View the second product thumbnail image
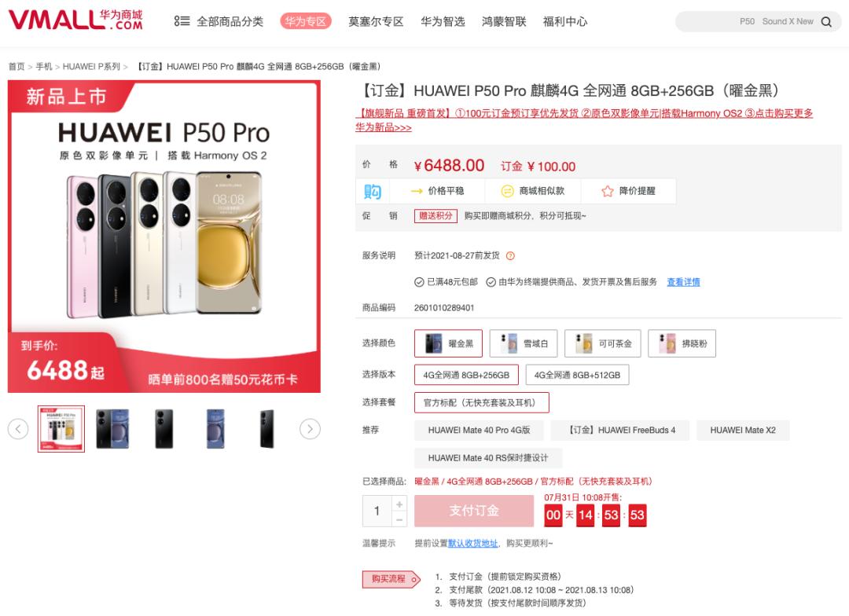Image resolution: width=849 pixels, height=616 pixels. pos(112,429)
